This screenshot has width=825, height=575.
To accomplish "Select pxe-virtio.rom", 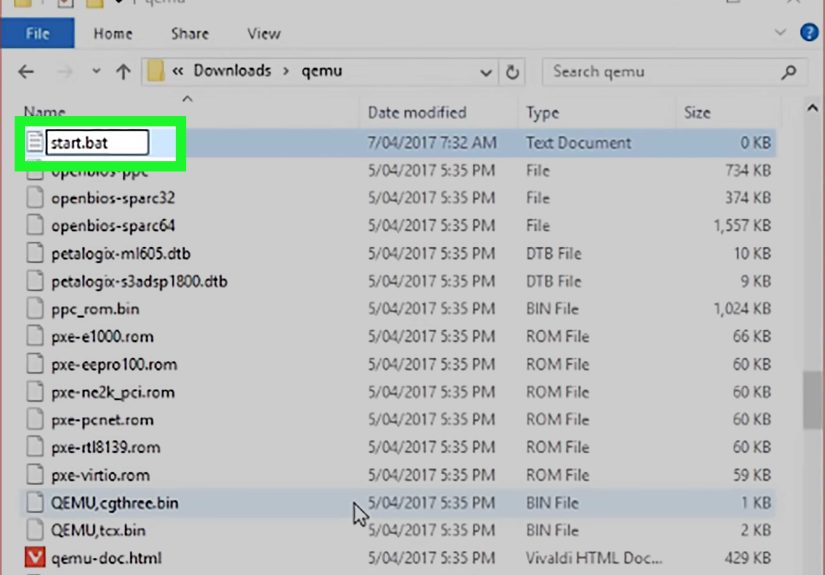I will 100,475.
